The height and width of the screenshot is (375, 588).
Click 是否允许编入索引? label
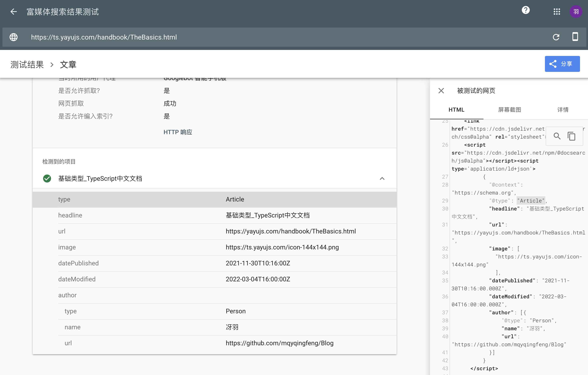coord(85,116)
